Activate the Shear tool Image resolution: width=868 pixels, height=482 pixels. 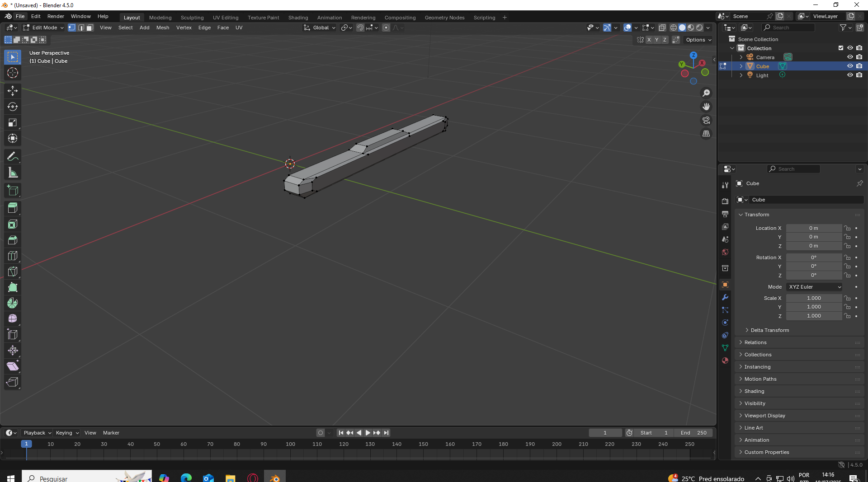coord(13,366)
